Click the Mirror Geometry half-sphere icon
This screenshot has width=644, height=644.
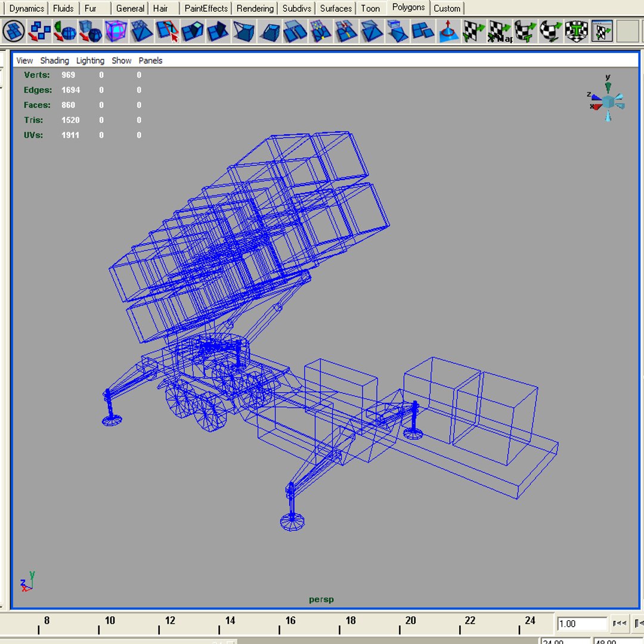pos(65,32)
